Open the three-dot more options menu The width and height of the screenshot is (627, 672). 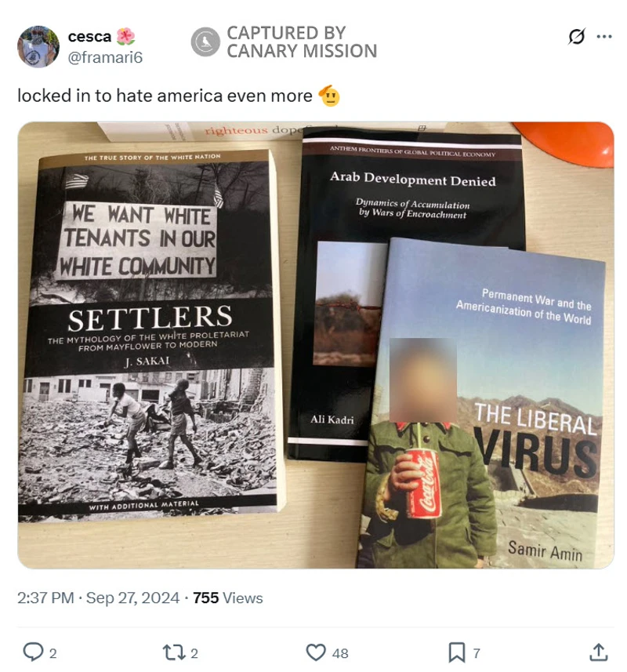(603, 36)
